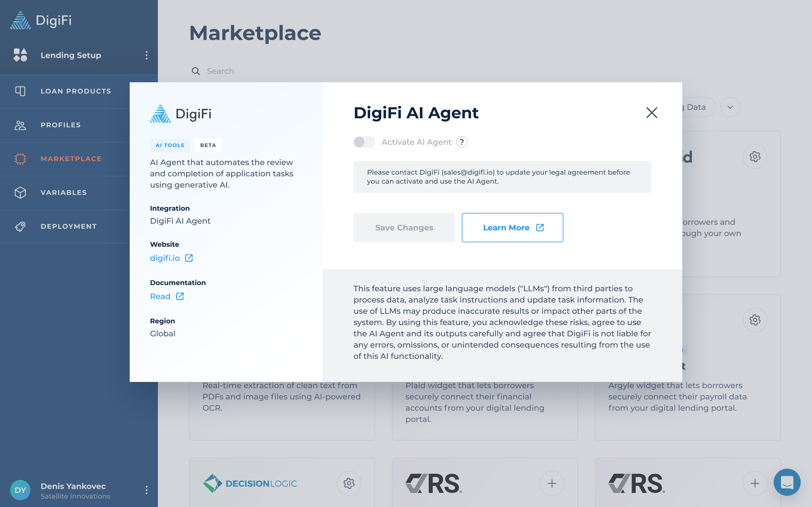The width and height of the screenshot is (812, 507).
Task: Open DecisionLogic settings gear
Action: coord(348,483)
